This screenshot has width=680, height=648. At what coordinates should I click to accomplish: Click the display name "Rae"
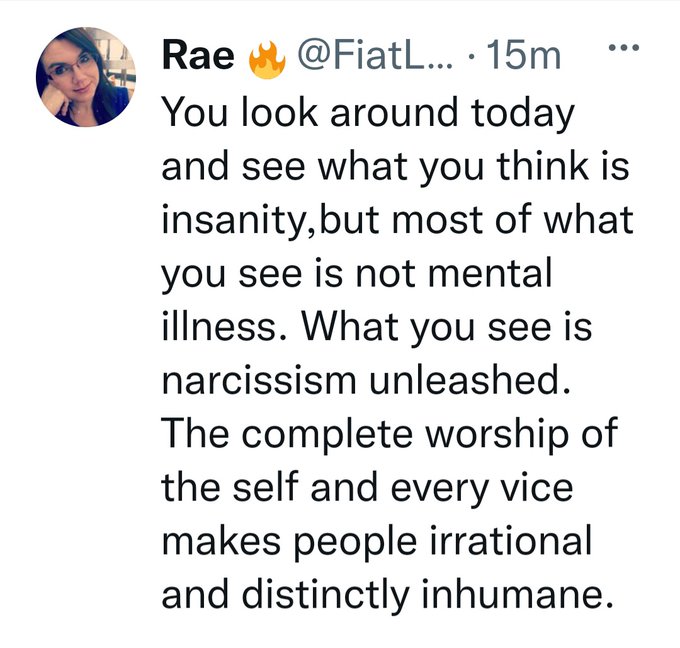pos(198,56)
